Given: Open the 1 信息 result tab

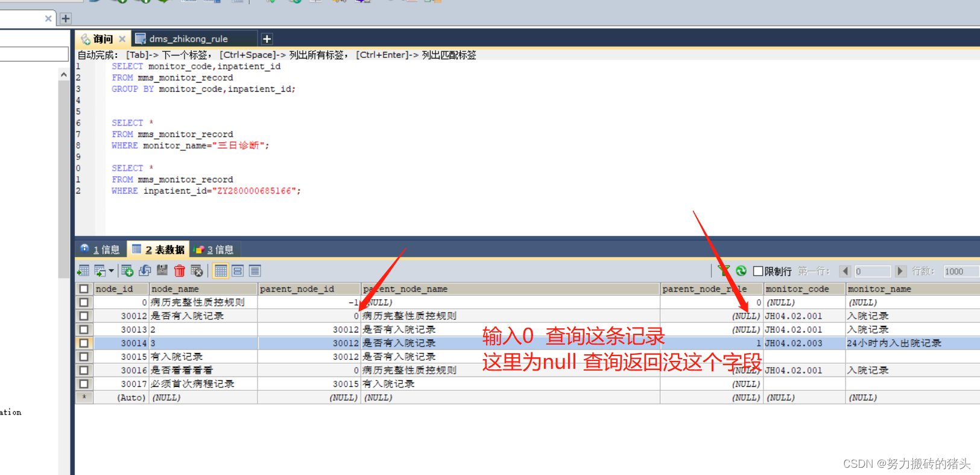Looking at the screenshot, I should pyautogui.click(x=101, y=249).
